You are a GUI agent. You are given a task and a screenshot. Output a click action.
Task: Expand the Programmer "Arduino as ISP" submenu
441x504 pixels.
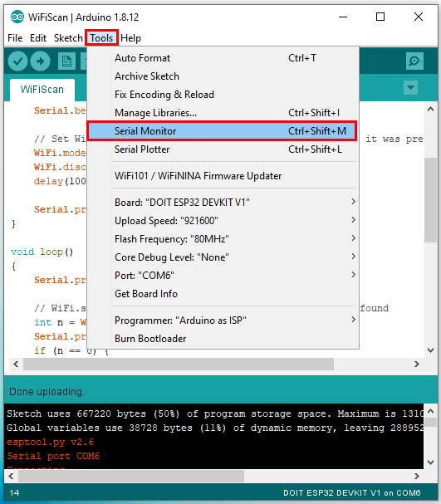[x=223, y=321]
